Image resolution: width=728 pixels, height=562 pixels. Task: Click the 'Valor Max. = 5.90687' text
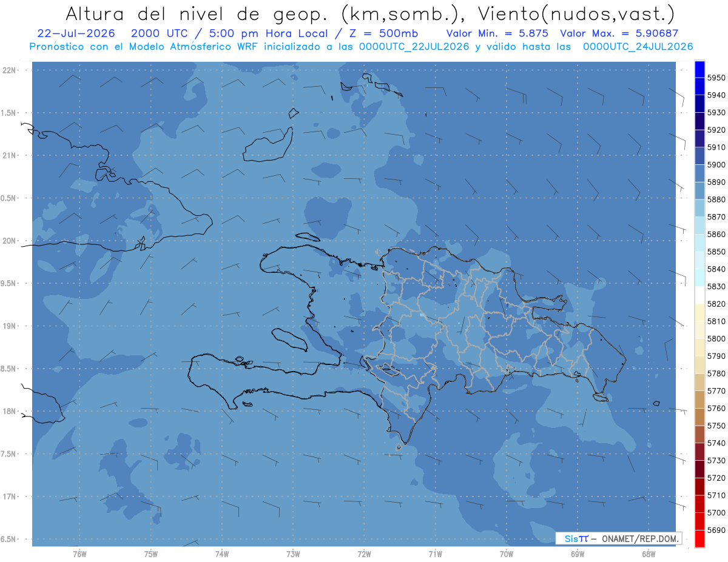click(x=619, y=34)
